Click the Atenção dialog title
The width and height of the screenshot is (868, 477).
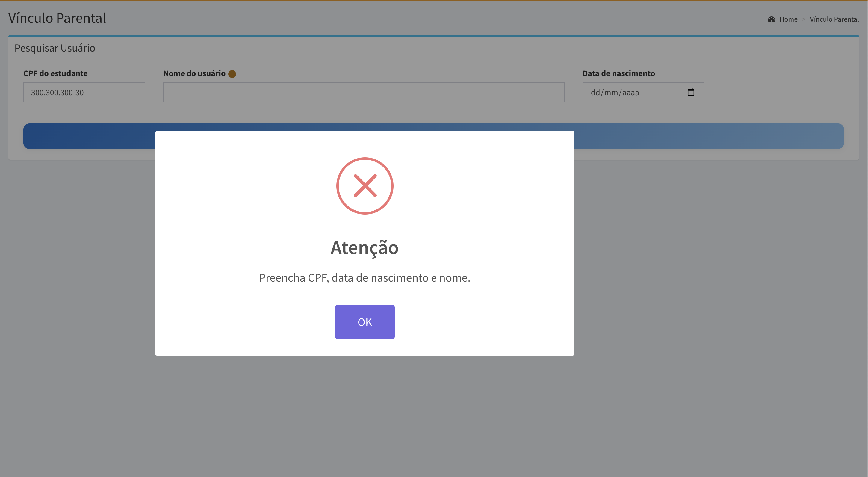point(365,248)
